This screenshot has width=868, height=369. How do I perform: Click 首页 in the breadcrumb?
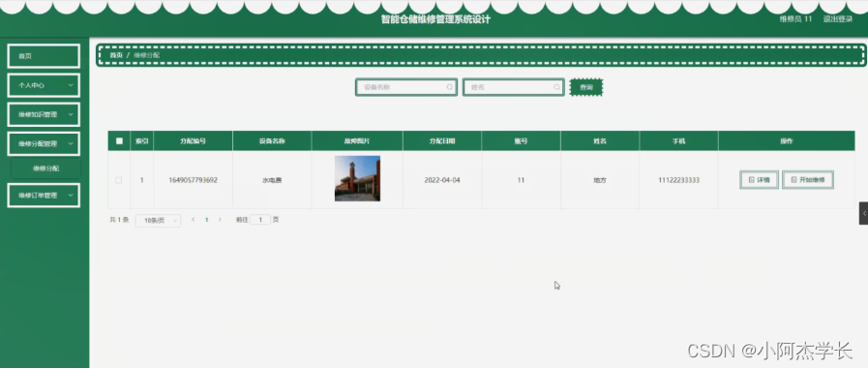(x=116, y=55)
